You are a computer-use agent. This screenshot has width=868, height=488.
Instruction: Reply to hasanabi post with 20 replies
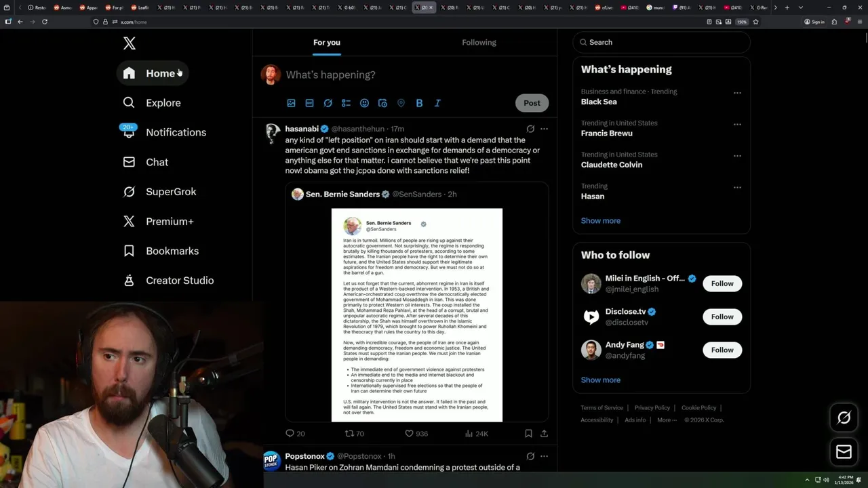click(x=295, y=433)
